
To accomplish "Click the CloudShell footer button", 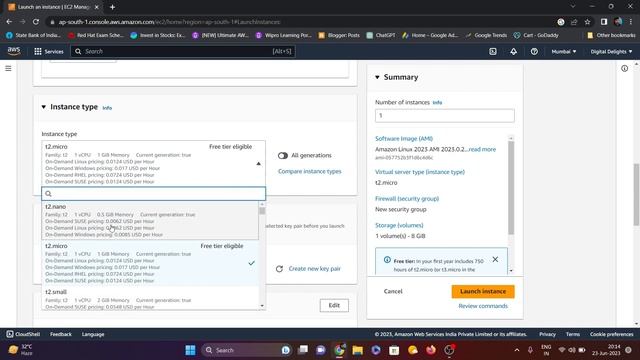I will click(23, 334).
